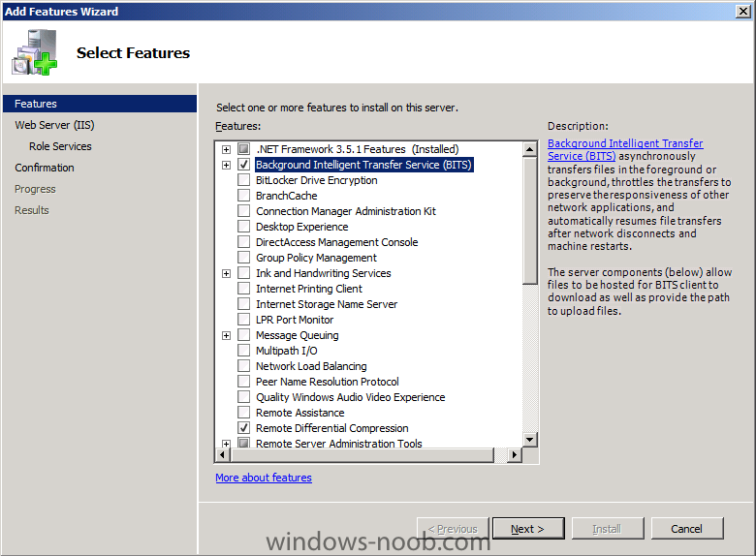The height and width of the screenshot is (556, 756).
Task: Go to the Web Server (IIS) step
Action: [x=54, y=125]
